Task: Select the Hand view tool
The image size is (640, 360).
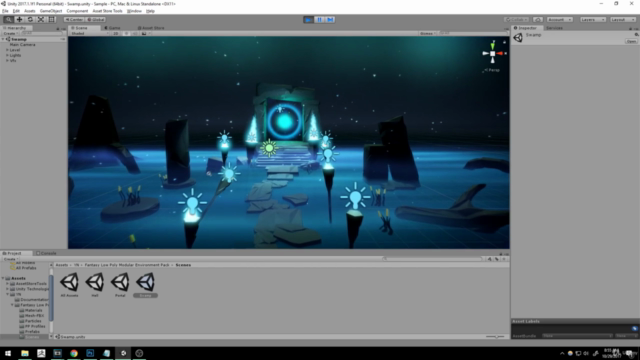Action: pyautogui.click(x=8, y=19)
